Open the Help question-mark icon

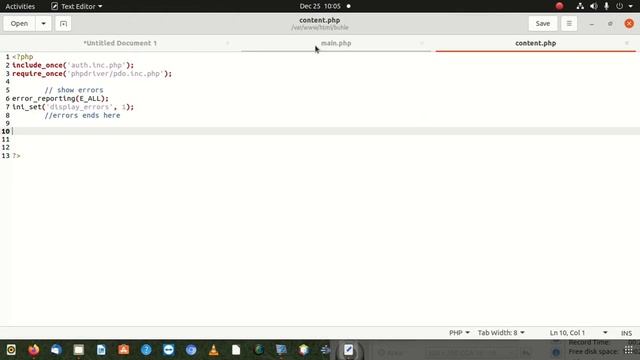point(146,350)
